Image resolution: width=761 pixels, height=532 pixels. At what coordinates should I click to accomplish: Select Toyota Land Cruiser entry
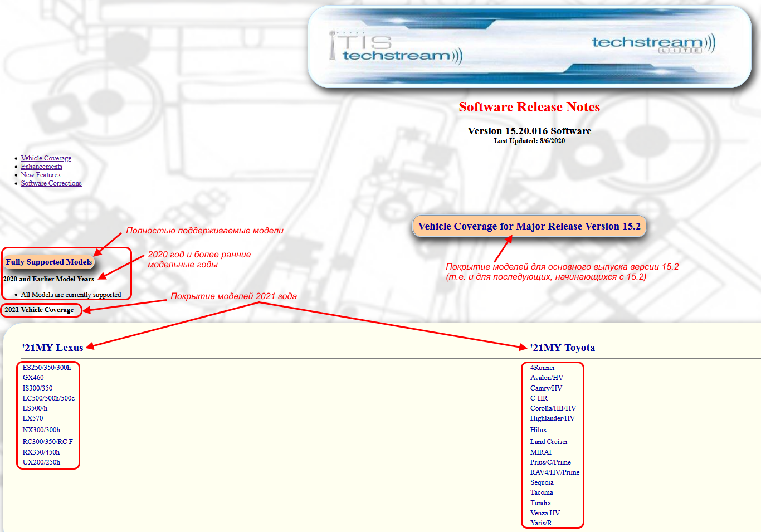pos(549,442)
